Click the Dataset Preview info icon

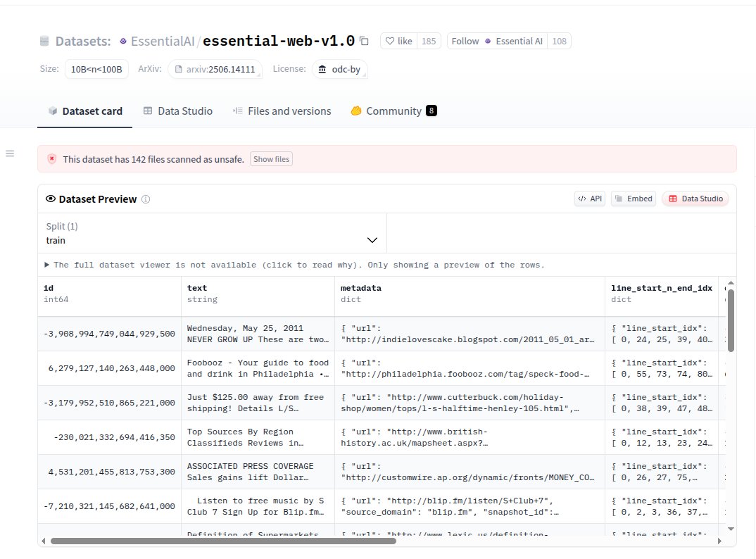click(146, 199)
